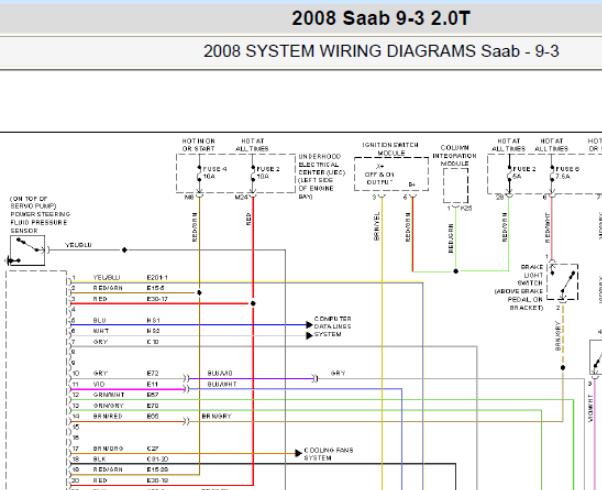602x490 pixels.
Task: Click the "2008 Saab 9-3 2.0T" heading
Action: point(380,18)
